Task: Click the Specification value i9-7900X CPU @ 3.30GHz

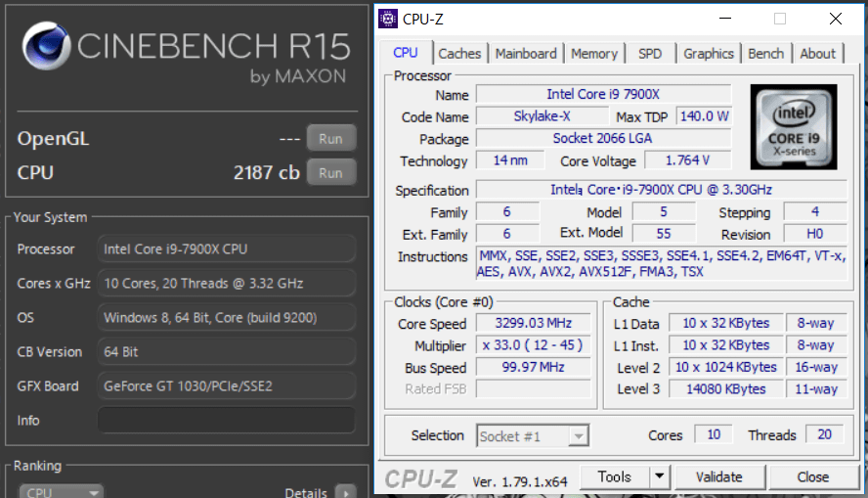Action: click(662, 190)
